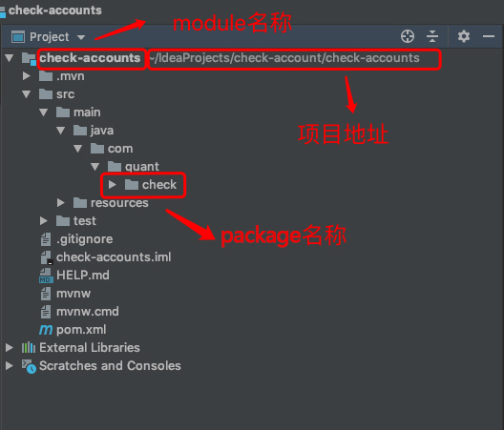Expand the .mvn folder
The height and width of the screenshot is (430, 504).
coord(27,76)
